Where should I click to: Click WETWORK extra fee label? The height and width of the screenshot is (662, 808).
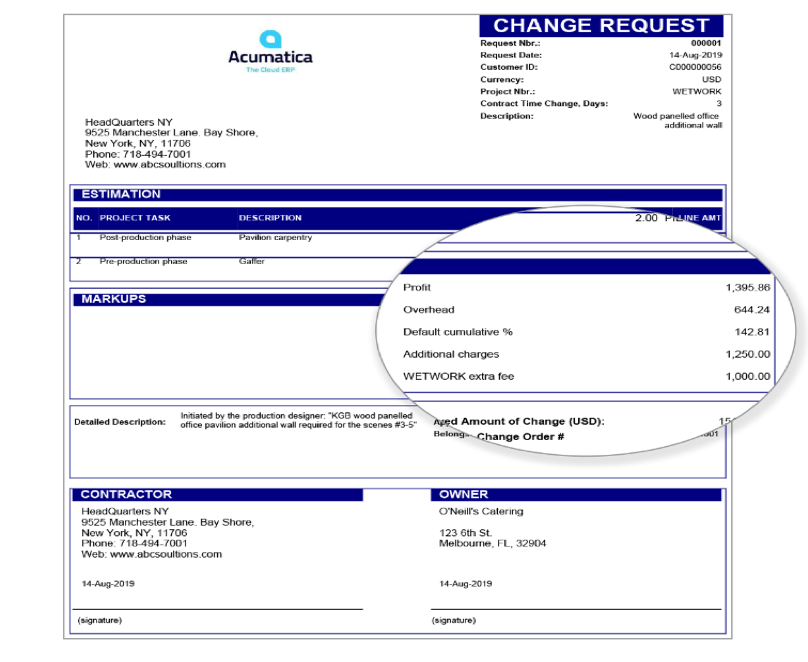tap(459, 376)
